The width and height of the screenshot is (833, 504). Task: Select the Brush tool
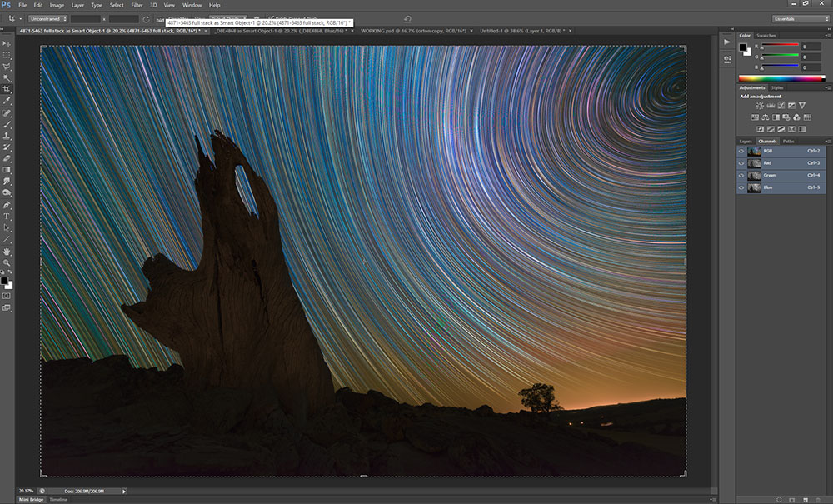pyautogui.click(x=7, y=124)
